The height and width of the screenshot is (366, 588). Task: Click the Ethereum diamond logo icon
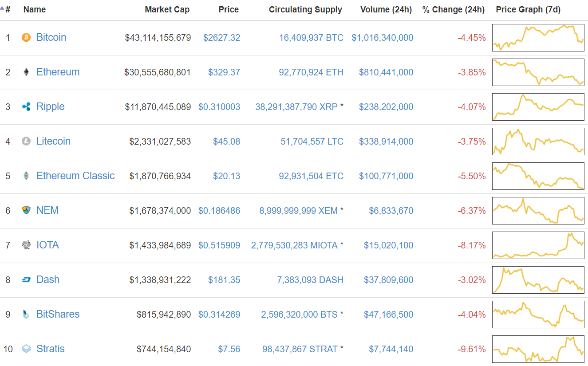(x=26, y=72)
